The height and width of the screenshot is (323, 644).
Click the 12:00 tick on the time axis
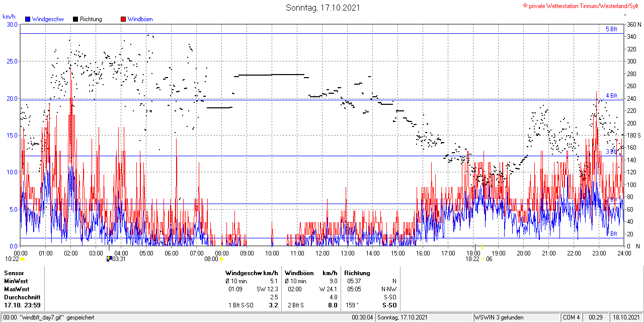pyautogui.click(x=322, y=252)
